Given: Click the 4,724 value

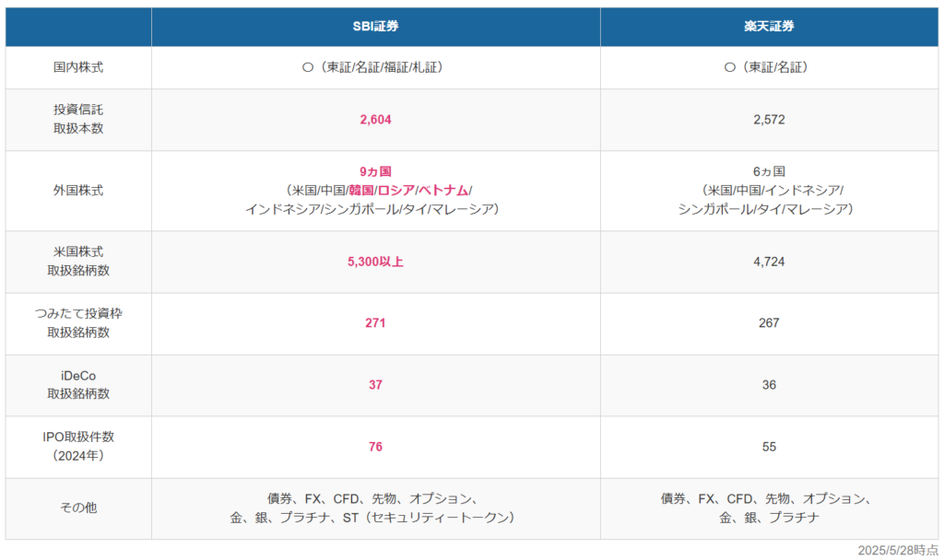Looking at the screenshot, I should (x=769, y=262).
